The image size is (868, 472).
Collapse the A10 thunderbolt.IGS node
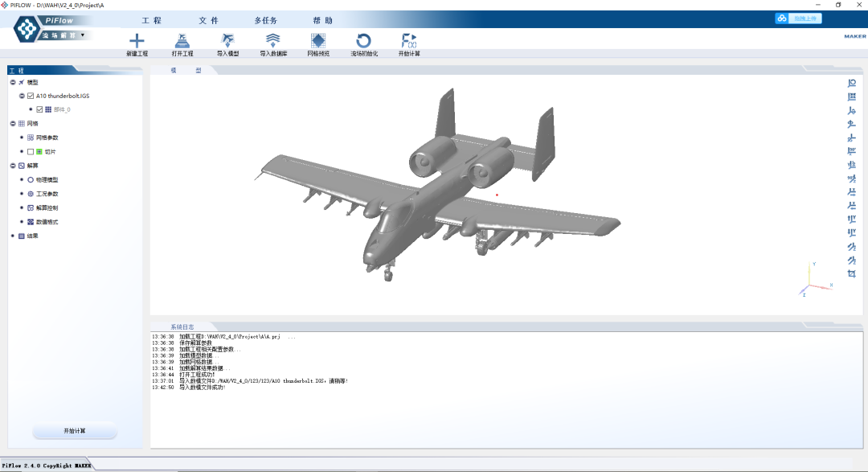tap(22, 96)
